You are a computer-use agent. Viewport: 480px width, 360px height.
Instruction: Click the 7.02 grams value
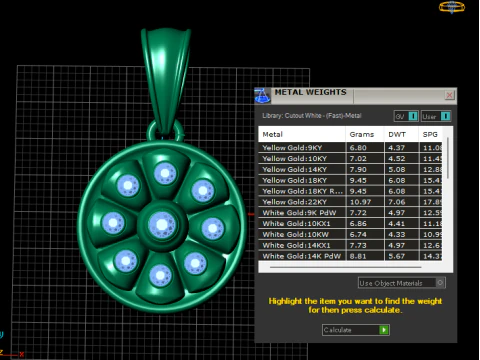coord(358,158)
